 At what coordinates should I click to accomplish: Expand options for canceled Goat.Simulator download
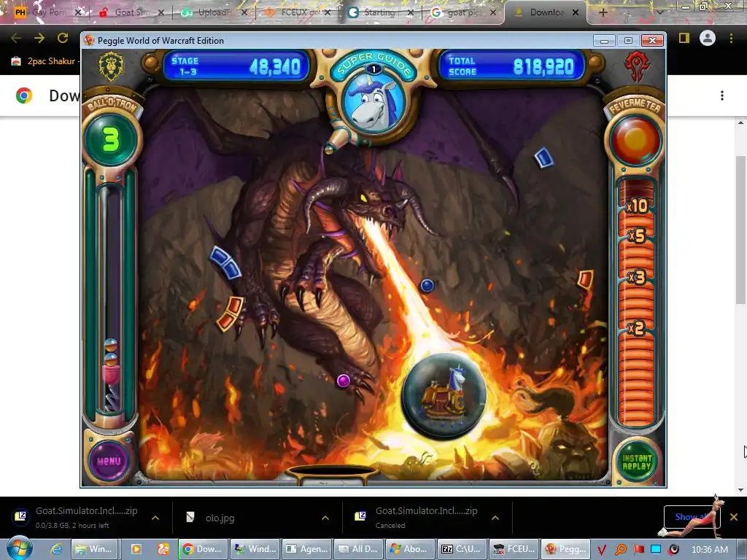(x=495, y=518)
